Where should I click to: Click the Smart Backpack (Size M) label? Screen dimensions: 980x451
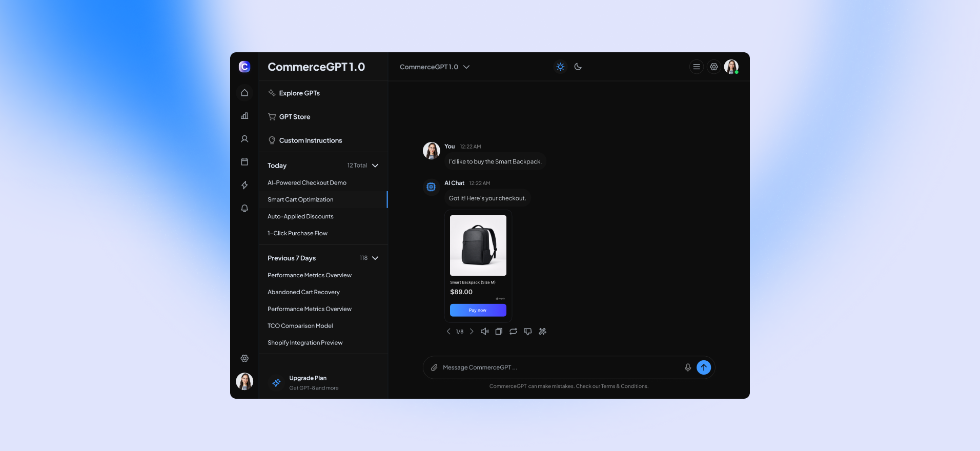point(473,282)
